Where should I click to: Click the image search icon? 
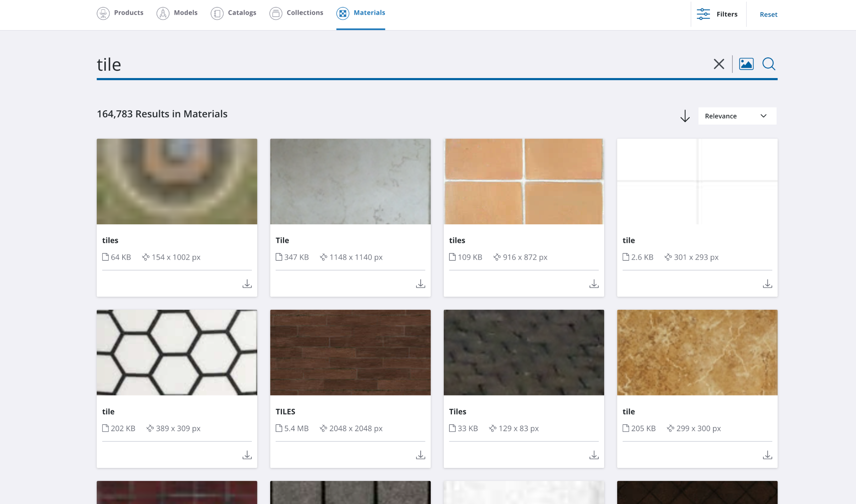coord(746,64)
